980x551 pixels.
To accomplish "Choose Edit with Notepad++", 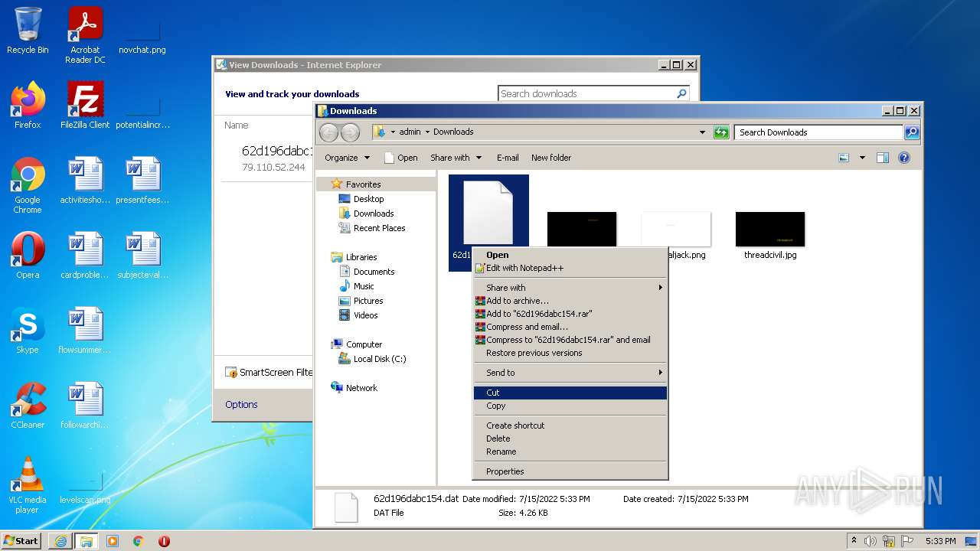I will pyautogui.click(x=570, y=268).
